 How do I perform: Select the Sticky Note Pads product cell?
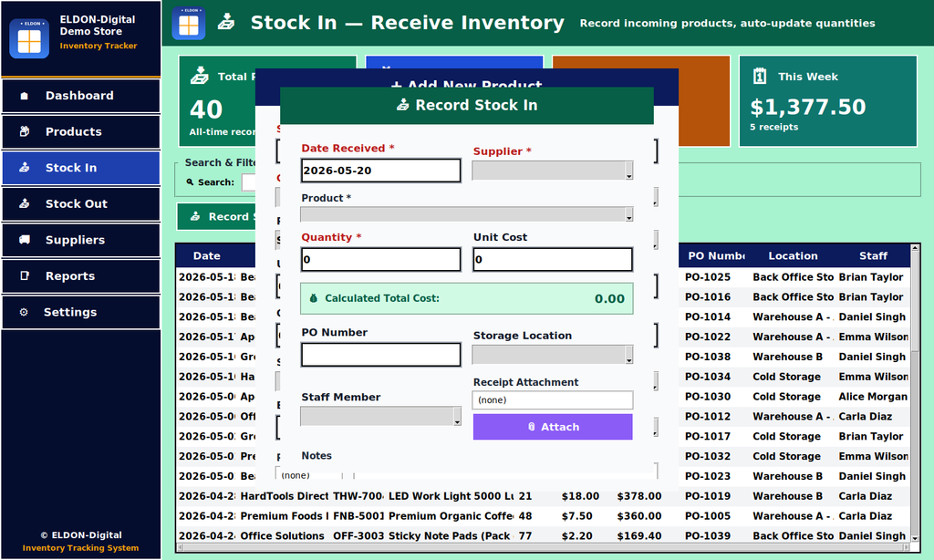(451, 536)
